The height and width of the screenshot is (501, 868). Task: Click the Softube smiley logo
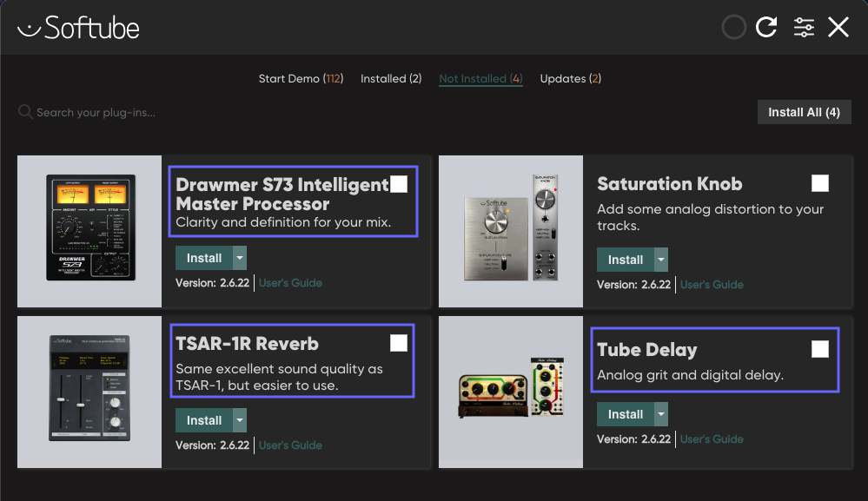coord(31,26)
